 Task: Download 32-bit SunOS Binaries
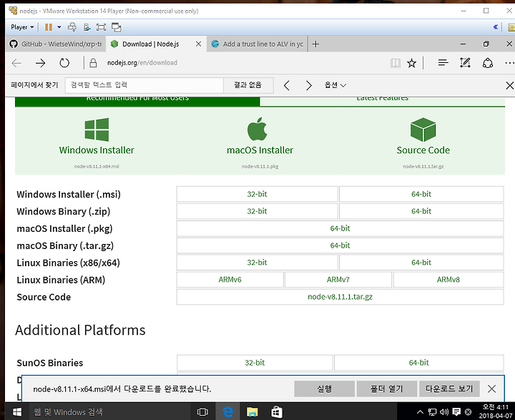tap(255, 363)
